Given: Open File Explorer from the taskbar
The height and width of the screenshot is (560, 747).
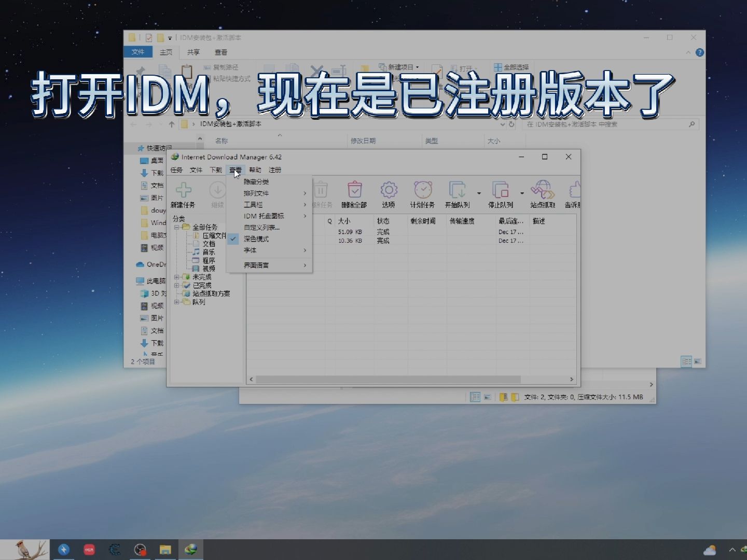Looking at the screenshot, I should point(165,550).
